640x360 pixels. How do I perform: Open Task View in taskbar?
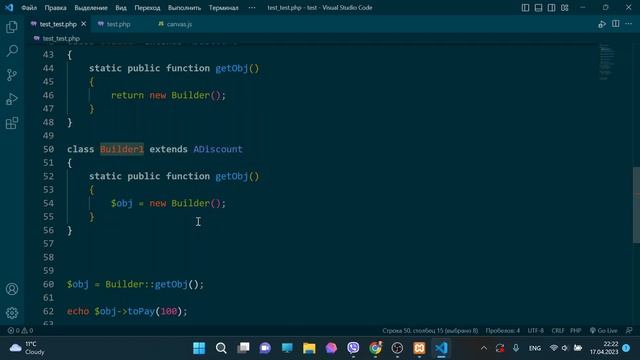pos(243,348)
